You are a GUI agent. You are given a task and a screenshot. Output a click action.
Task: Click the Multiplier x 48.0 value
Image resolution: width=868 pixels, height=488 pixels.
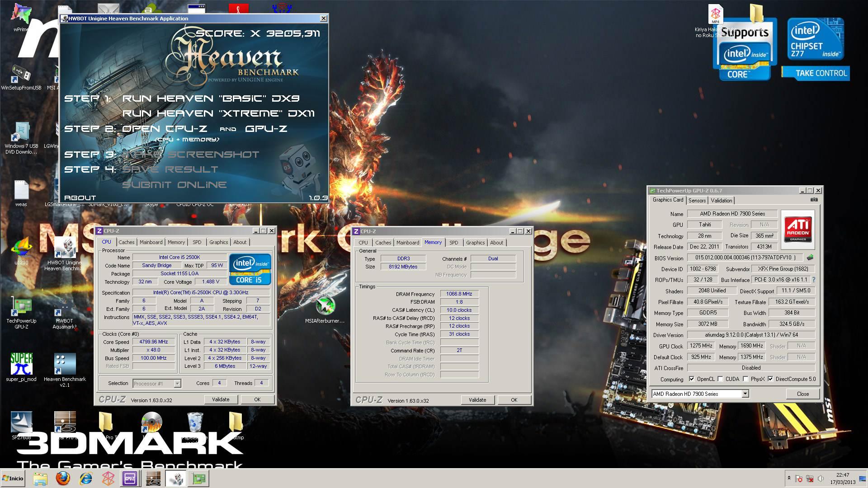point(154,350)
